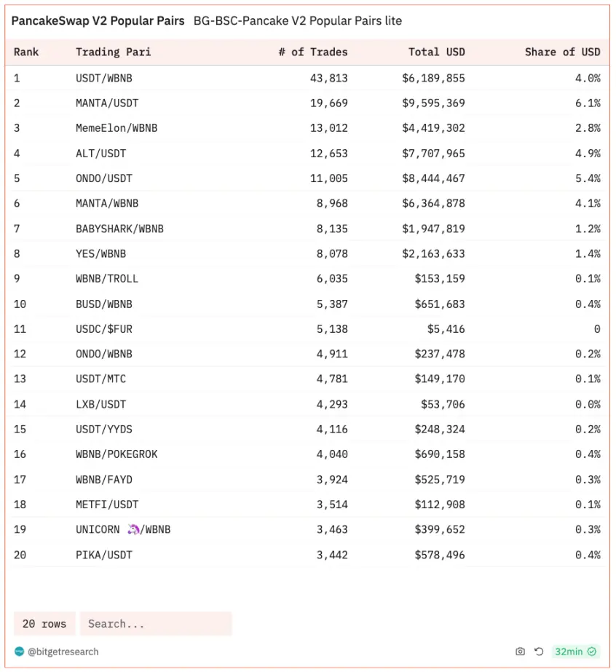Click the Share of USD column header
This screenshot has width=616, height=672.
click(562, 52)
